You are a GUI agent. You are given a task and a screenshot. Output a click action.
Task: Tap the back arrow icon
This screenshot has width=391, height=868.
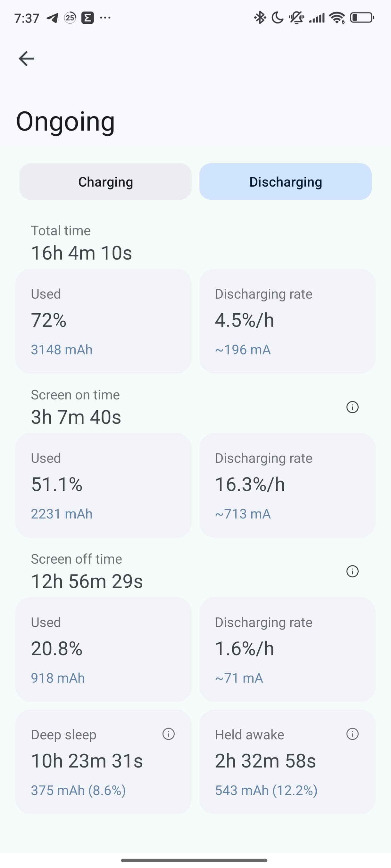[26, 58]
